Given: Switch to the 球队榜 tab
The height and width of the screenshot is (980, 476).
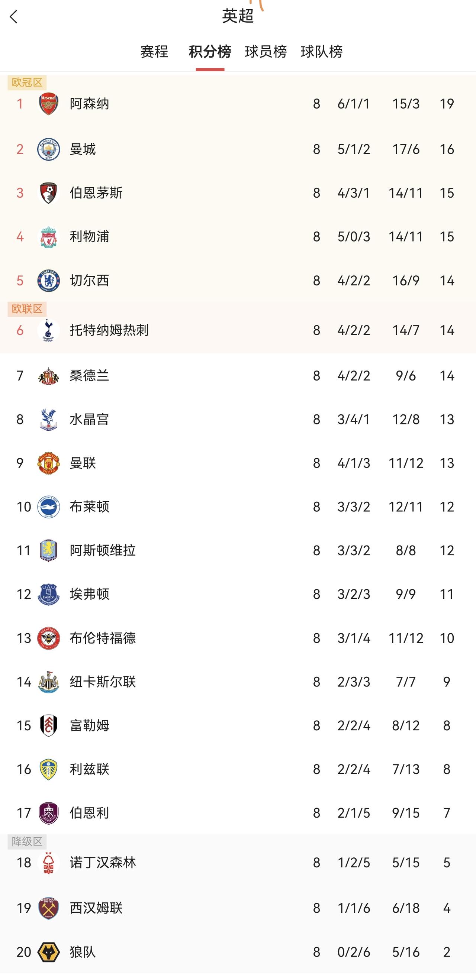Looking at the screenshot, I should (x=321, y=51).
